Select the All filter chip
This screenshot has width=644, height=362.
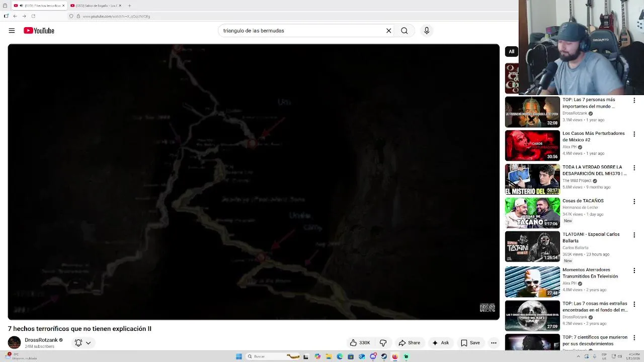pos(511,51)
